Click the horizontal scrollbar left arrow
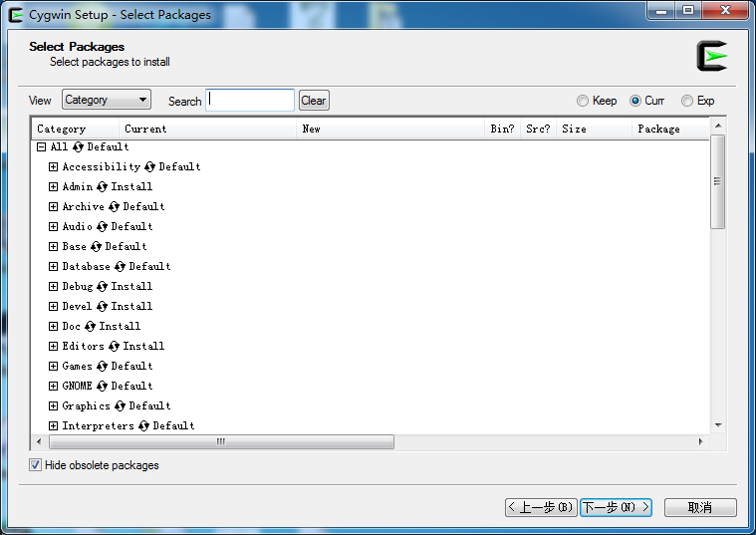This screenshot has height=535, width=756. pyautogui.click(x=39, y=442)
